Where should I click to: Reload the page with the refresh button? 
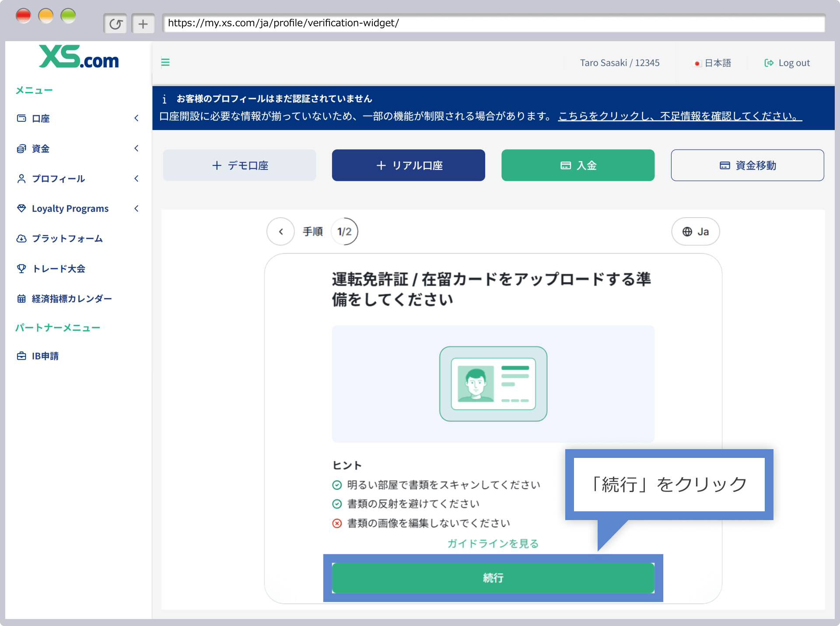(x=115, y=24)
